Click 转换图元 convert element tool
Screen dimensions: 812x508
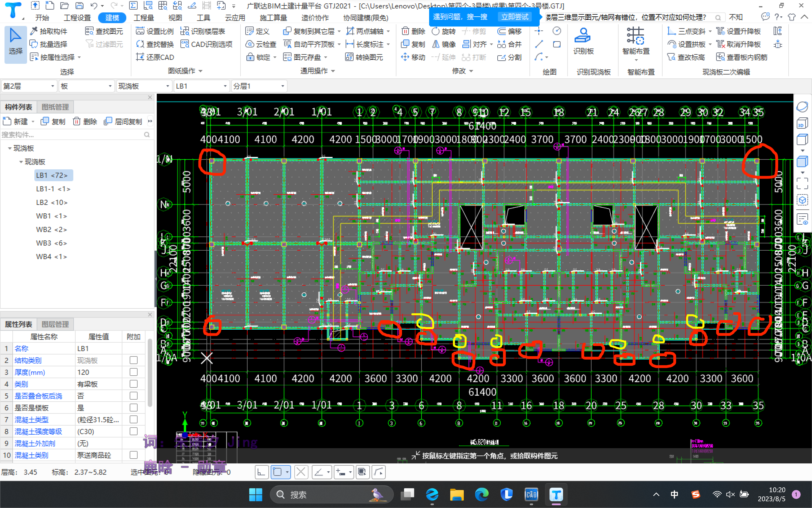tap(364, 57)
